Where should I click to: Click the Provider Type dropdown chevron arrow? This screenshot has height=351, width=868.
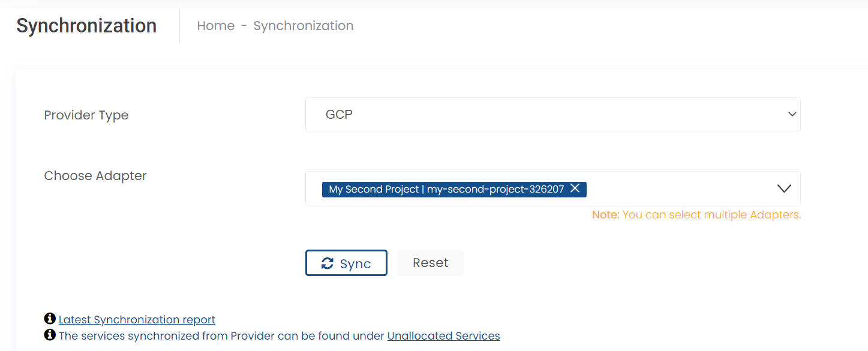click(792, 114)
